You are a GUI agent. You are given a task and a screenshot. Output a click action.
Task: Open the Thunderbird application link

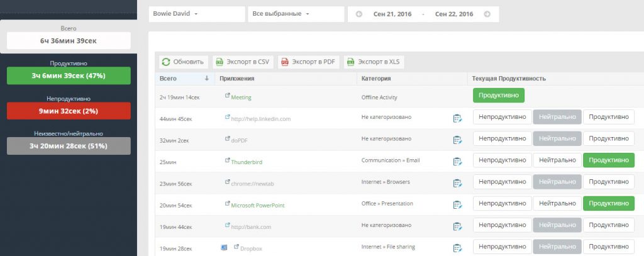tap(247, 162)
